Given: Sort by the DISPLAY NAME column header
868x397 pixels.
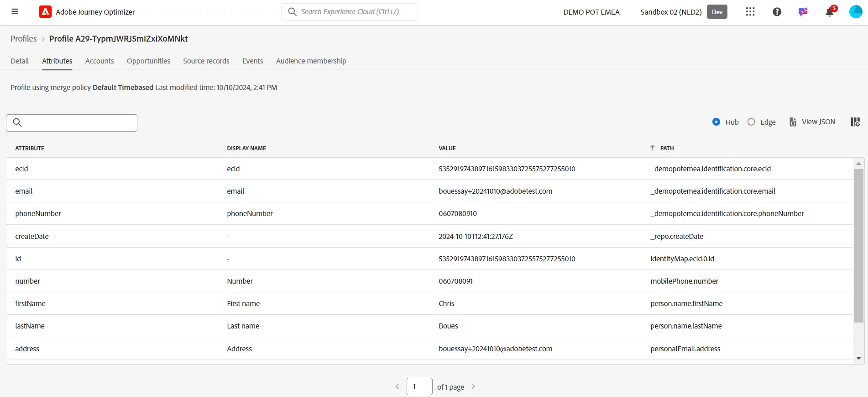Looking at the screenshot, I should (x=246, y=148).
